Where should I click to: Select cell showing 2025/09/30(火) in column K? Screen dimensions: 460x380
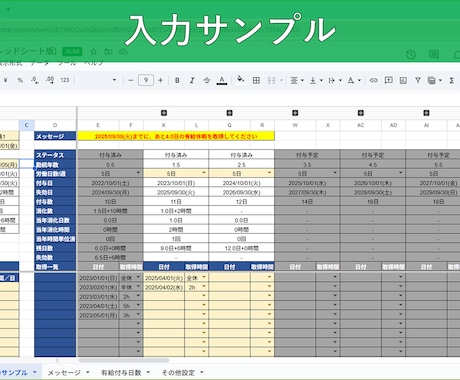point(176,192)
